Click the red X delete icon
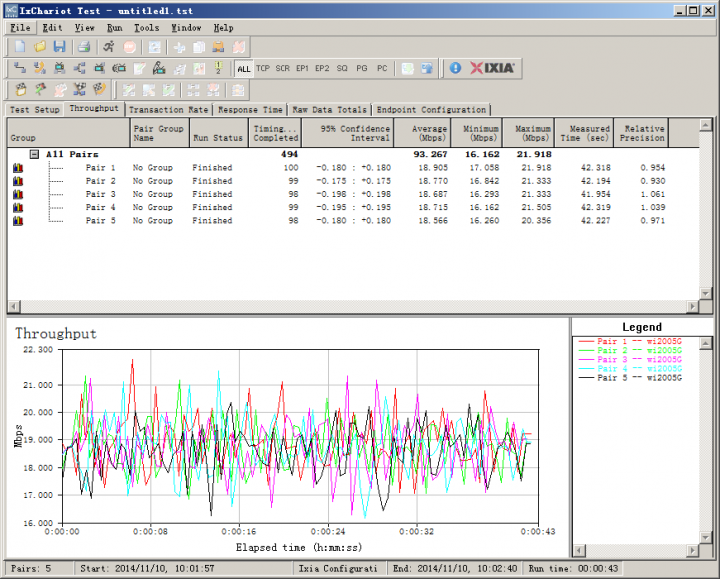 (x=239, y=46)
